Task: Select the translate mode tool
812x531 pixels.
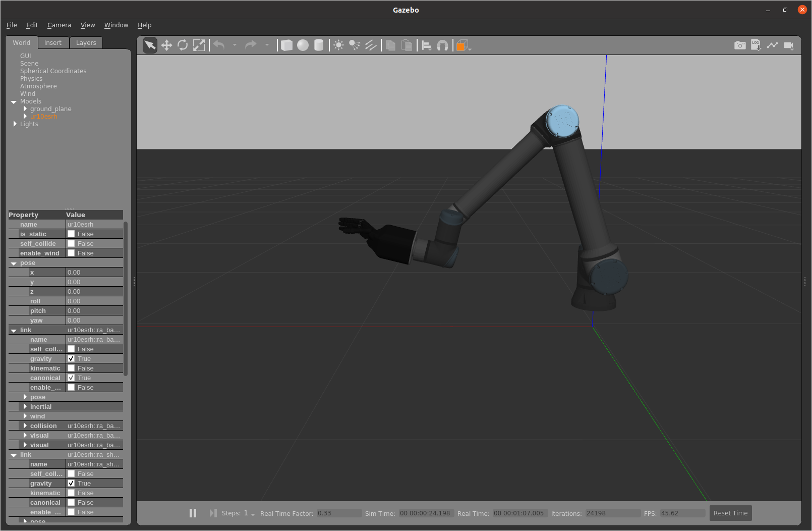Action: point(166,45)
